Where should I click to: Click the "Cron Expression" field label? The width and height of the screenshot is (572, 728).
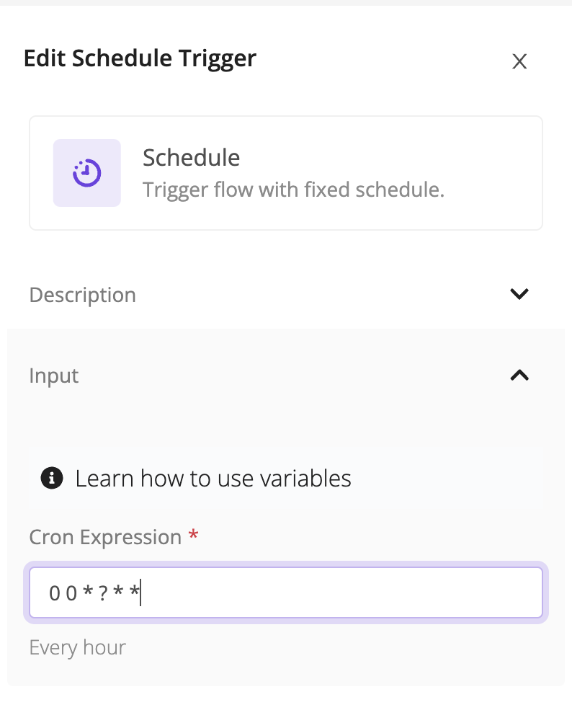105,537
